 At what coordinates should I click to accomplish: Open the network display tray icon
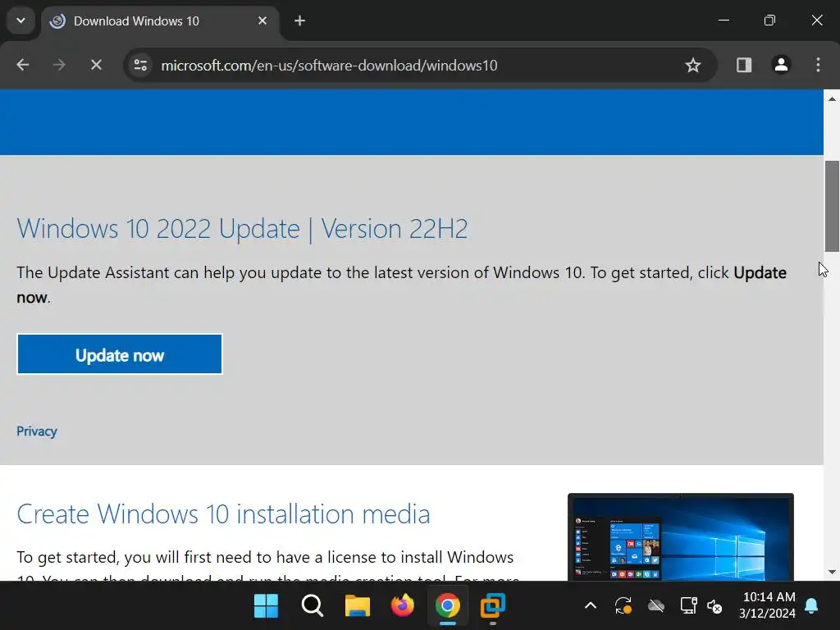tap(688, 606)
